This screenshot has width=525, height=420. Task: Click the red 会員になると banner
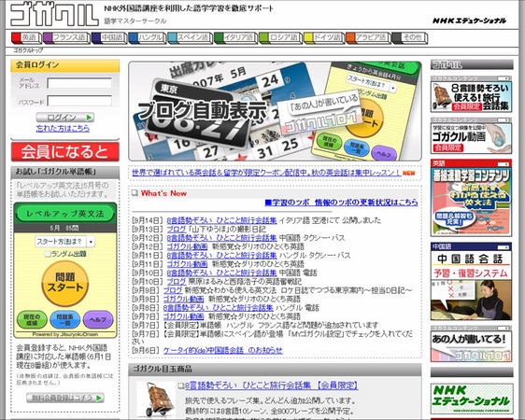pyautogui.click(x=65, y=152)
